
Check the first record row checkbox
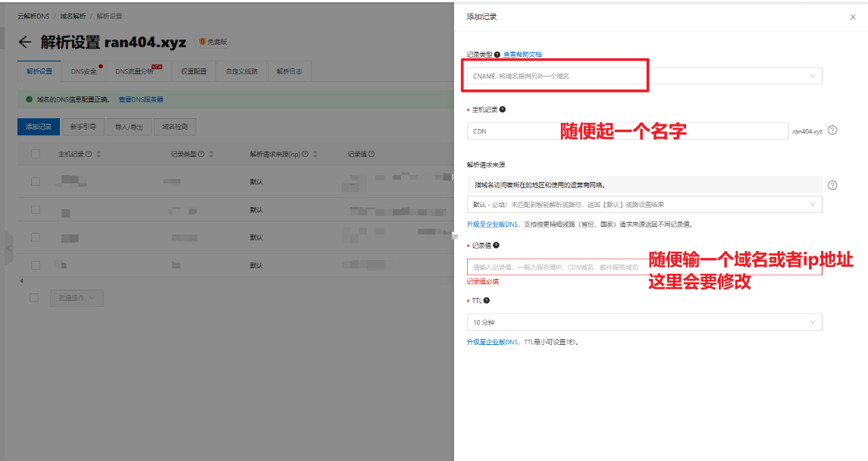35,181
